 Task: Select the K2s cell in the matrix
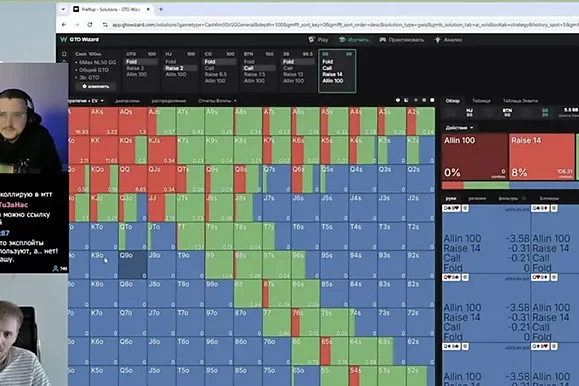421,150
